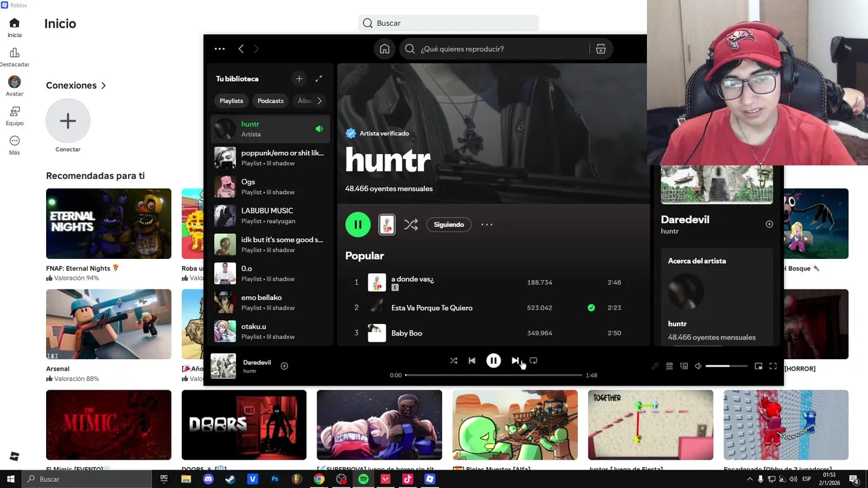Open 'idk but it's some good s...' playlist
Screen dimensions: 868x488
tap(270, 245)
